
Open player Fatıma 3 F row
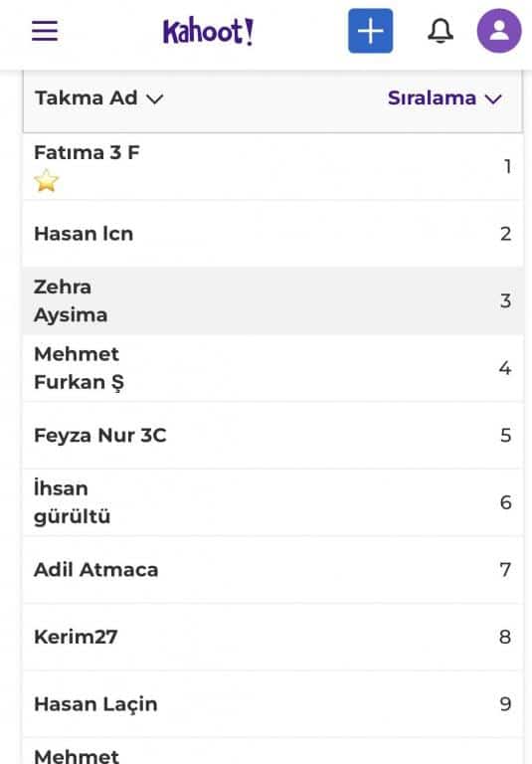coord(272,167)
